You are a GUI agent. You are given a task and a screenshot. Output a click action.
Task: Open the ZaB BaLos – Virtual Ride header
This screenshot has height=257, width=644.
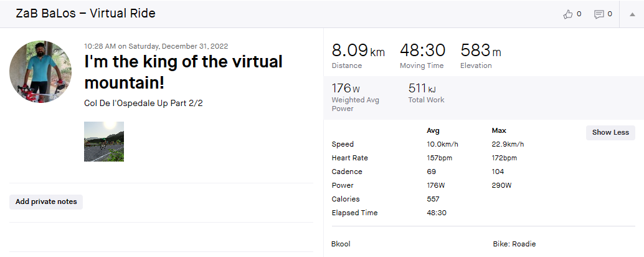click(85, 14)
